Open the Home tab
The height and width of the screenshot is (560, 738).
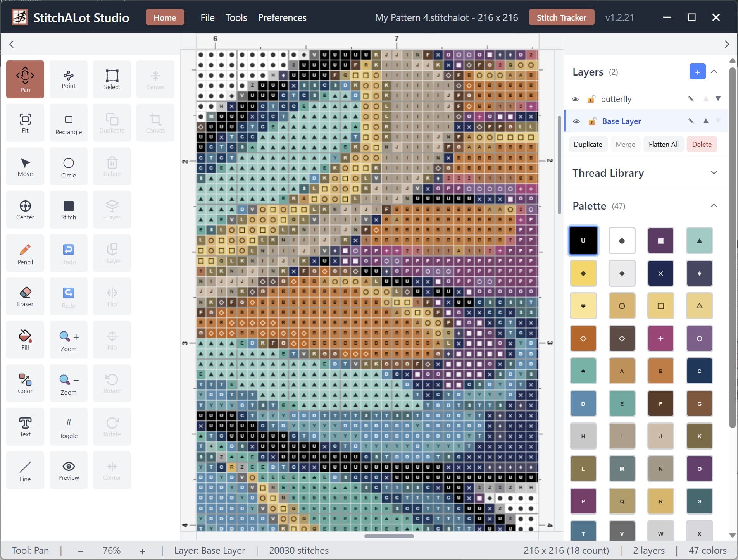pos(165,17)
